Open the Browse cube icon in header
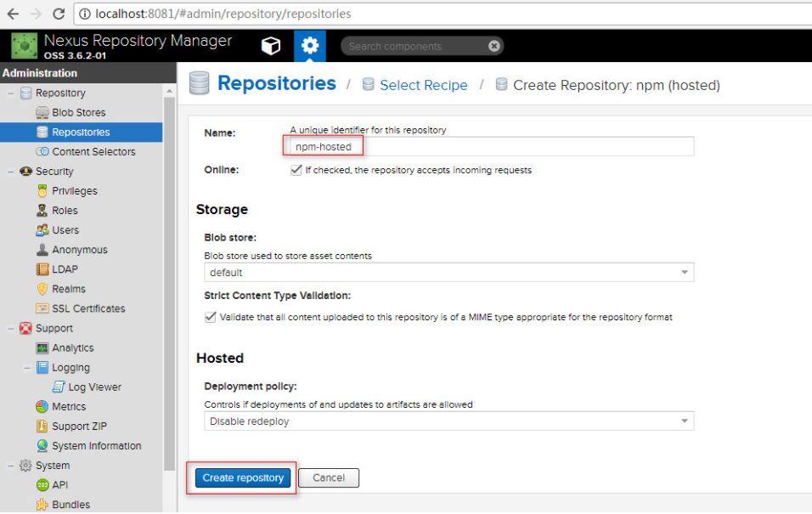Viewport: 812px width, 514px height. click(271, 46)
